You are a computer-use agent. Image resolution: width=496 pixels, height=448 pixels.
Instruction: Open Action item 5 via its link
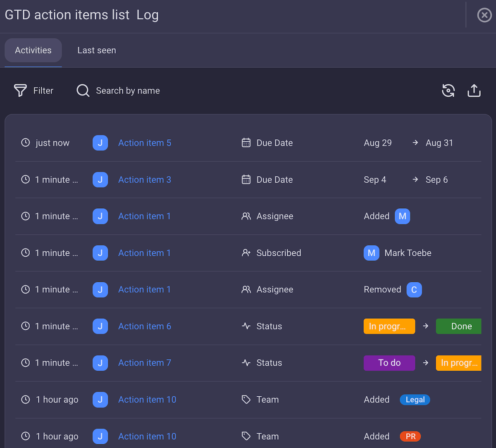[x=145, y=143]
